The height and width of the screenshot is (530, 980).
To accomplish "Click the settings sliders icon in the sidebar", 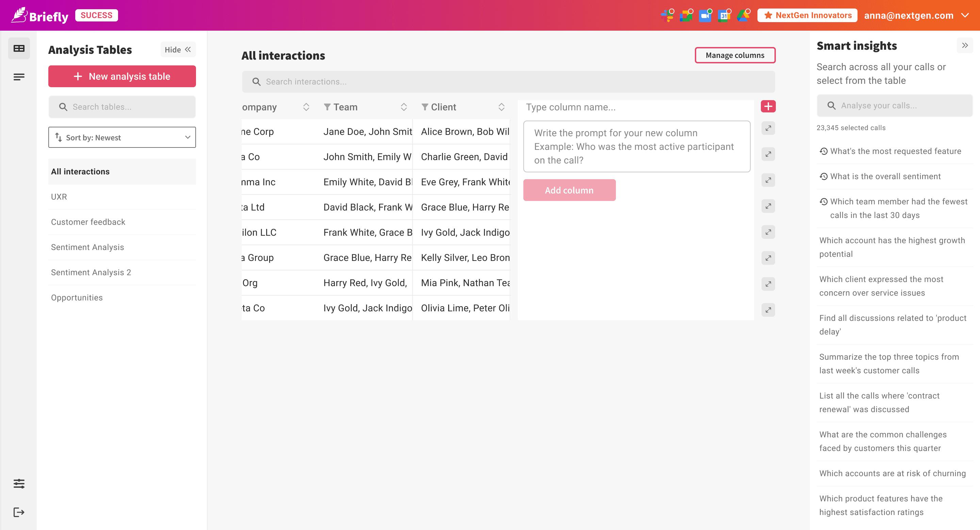I will [19, 484].
